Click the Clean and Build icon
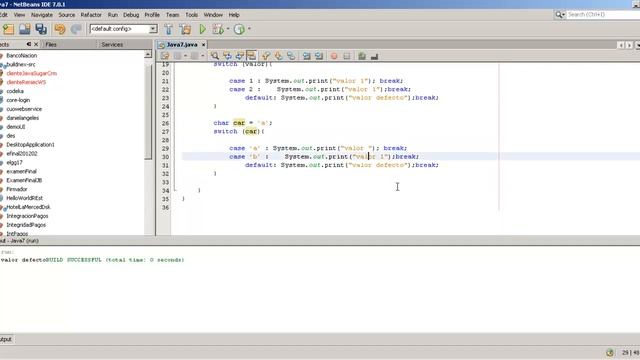This screenshot has height=360, width=640. coord(185,29)
